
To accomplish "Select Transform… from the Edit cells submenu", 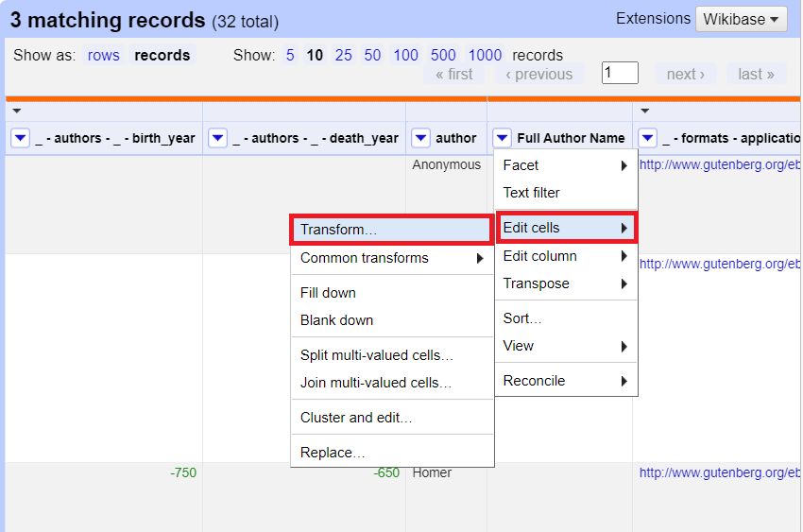I will click(390, 230).
